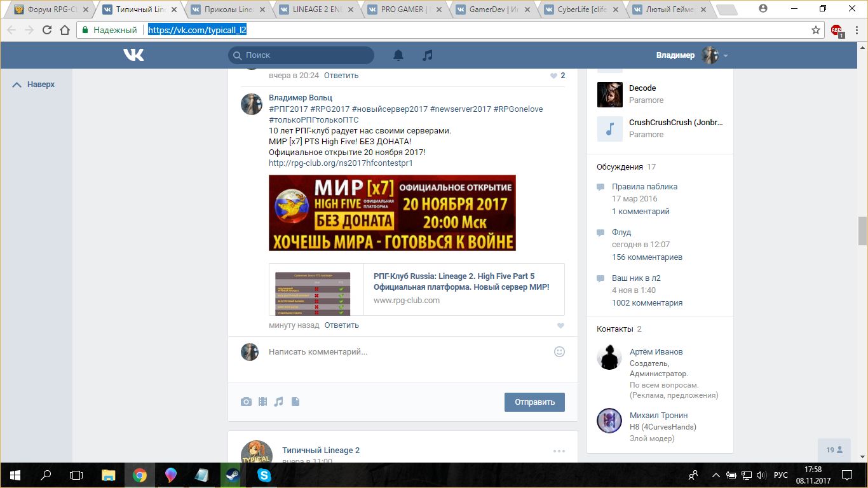Click the VK logo in the header
This screenshot has height=488, width=868.
(x=133, y=55)
